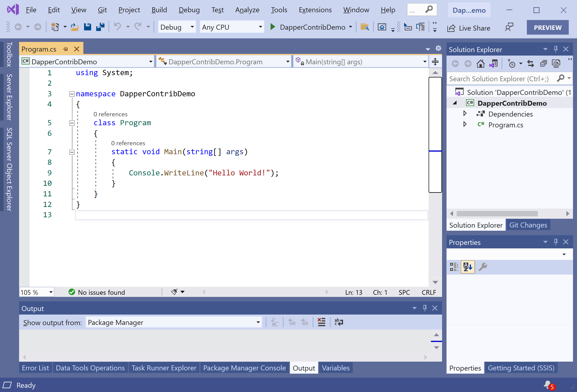Toggle pin on Program.cs tab
The image size is (577, 392).
(65, 49)
